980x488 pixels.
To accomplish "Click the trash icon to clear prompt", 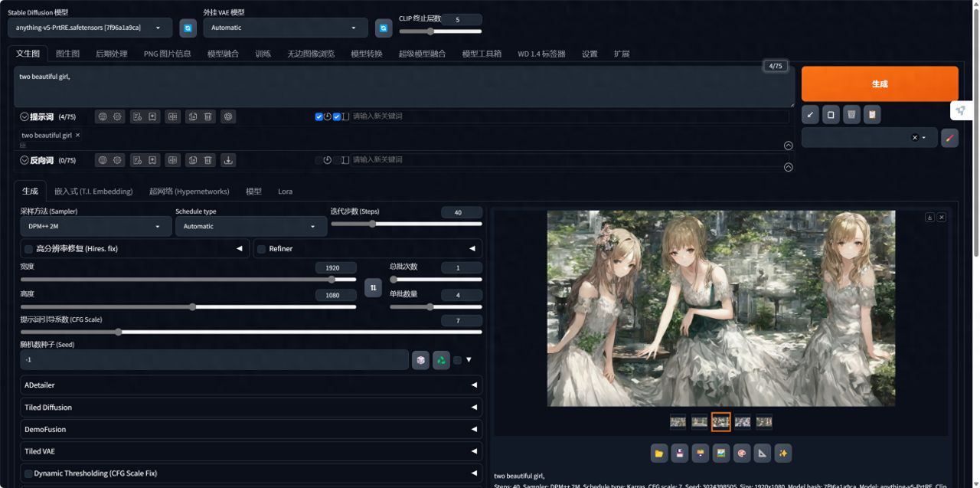I will [x=851, y=115].
